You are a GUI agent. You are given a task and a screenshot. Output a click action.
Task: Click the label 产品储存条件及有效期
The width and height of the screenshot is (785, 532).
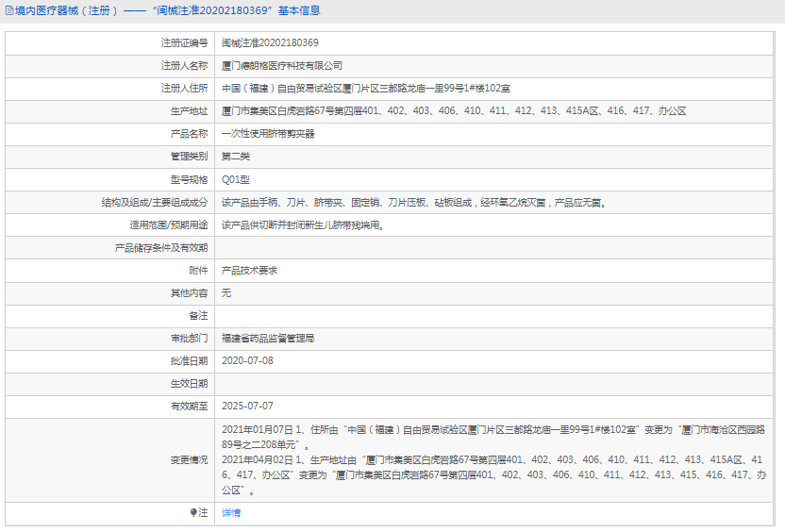(161, 248)
